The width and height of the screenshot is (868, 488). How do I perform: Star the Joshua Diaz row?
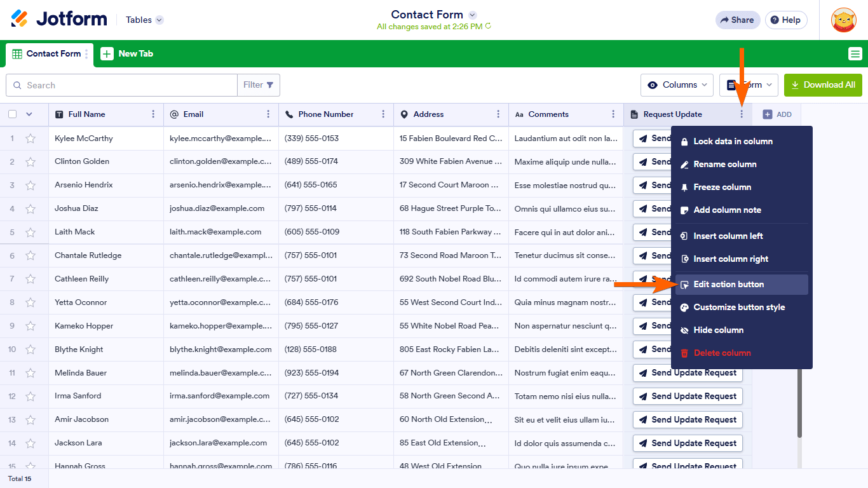pos(31,209)
